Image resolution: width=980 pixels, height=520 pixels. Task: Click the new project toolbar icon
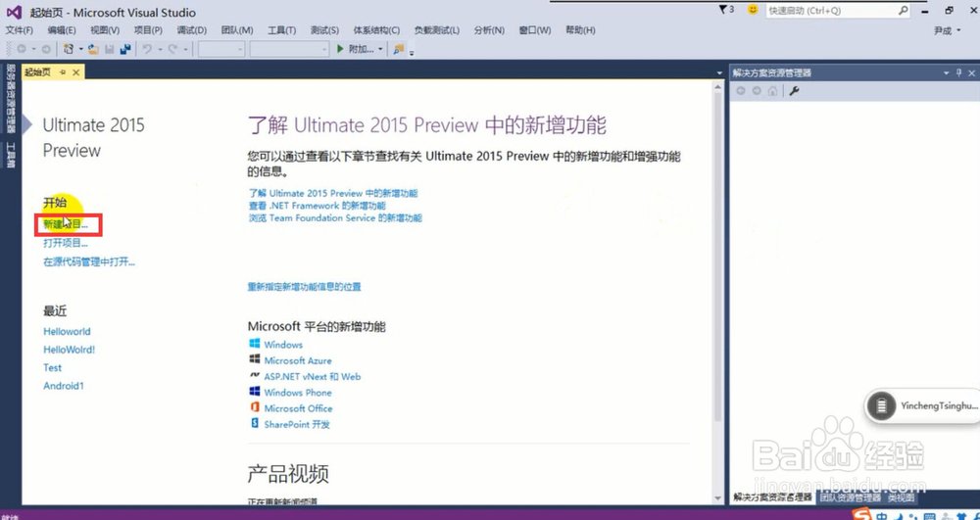click(x=70, y=49)
